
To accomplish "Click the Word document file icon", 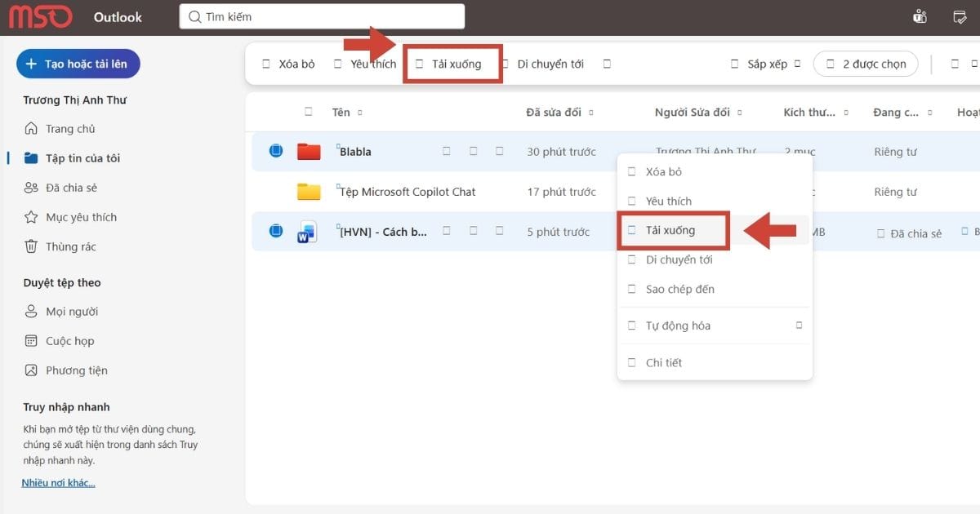I will pos(307,232).
